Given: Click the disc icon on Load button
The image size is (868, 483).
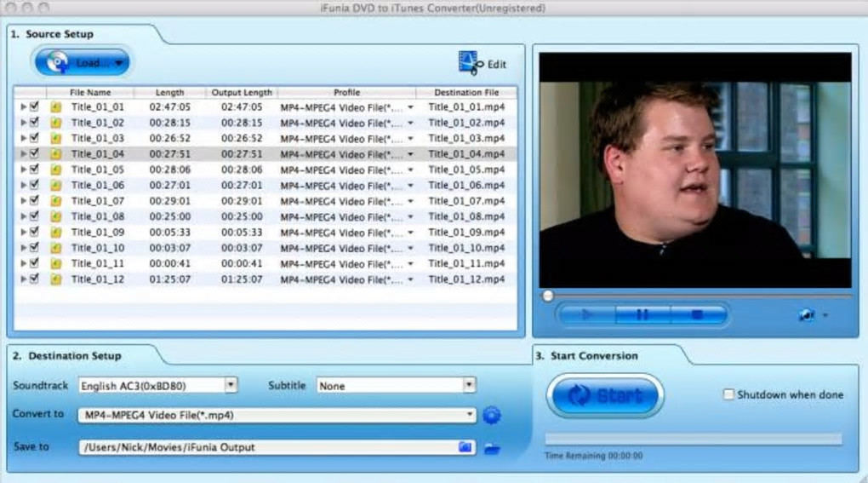Looking at the screenshot, I should (57, 62).
